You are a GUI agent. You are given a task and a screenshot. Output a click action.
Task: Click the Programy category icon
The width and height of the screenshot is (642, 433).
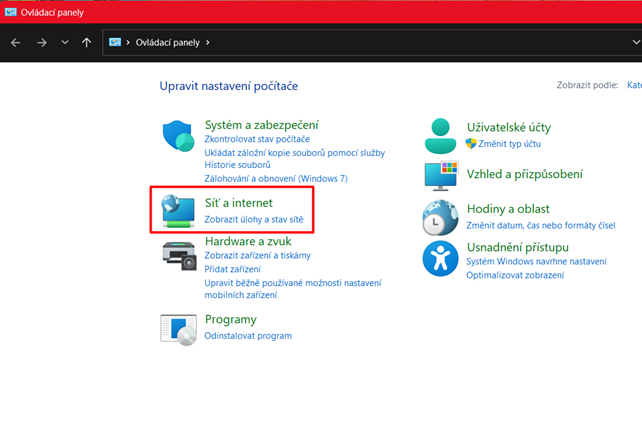pos(180,328)
